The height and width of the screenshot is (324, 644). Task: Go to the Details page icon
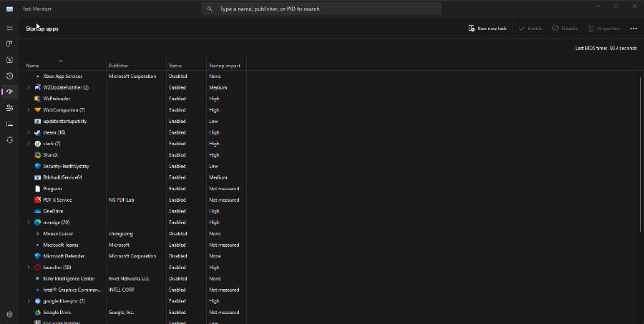click(x=9, y=124)
